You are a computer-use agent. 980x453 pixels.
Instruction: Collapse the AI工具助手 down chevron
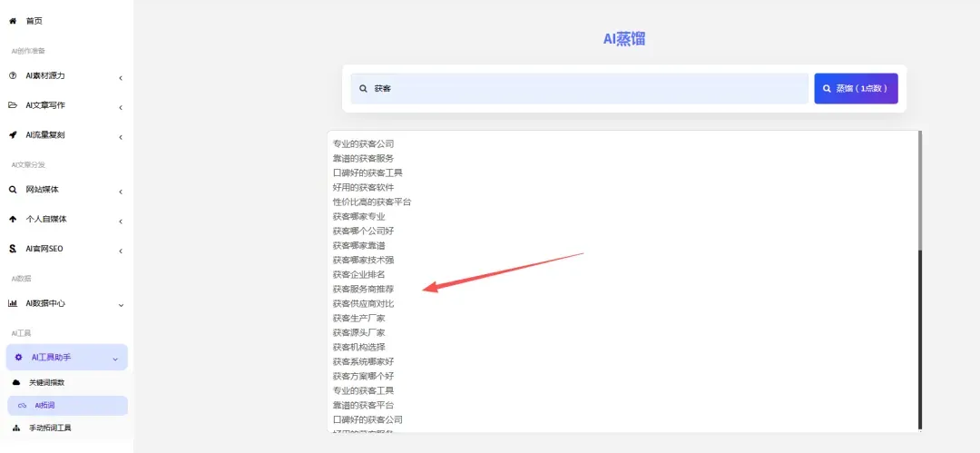point(114,359)
